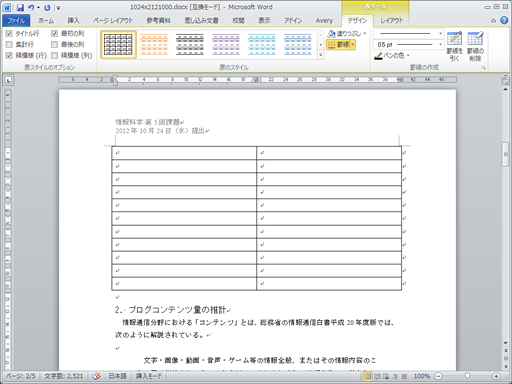Click the select browse object circle button

[505, 358]
